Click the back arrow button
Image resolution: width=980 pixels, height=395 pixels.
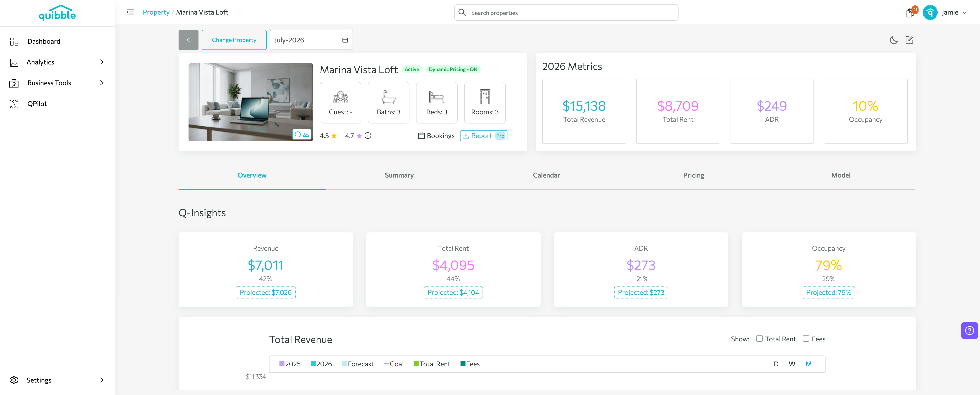188,40
